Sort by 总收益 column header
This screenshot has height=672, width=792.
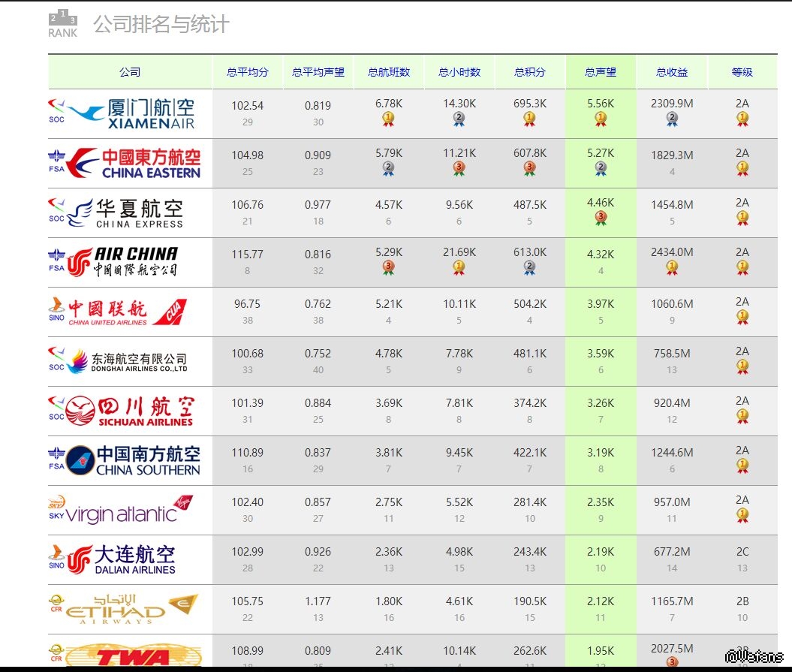coord(672,72)
